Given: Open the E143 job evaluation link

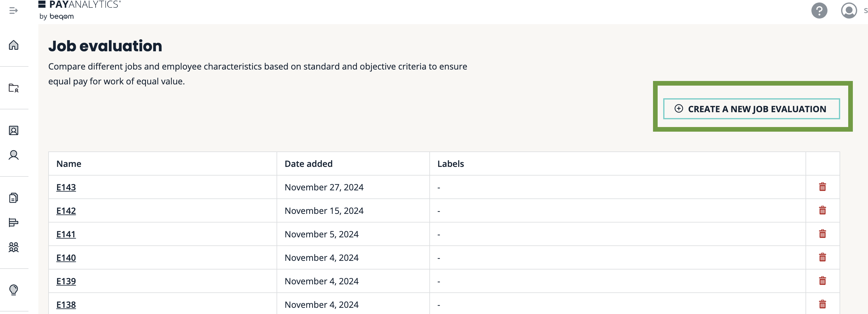Looking at the screenshot, I should click(x=66, y=187).
